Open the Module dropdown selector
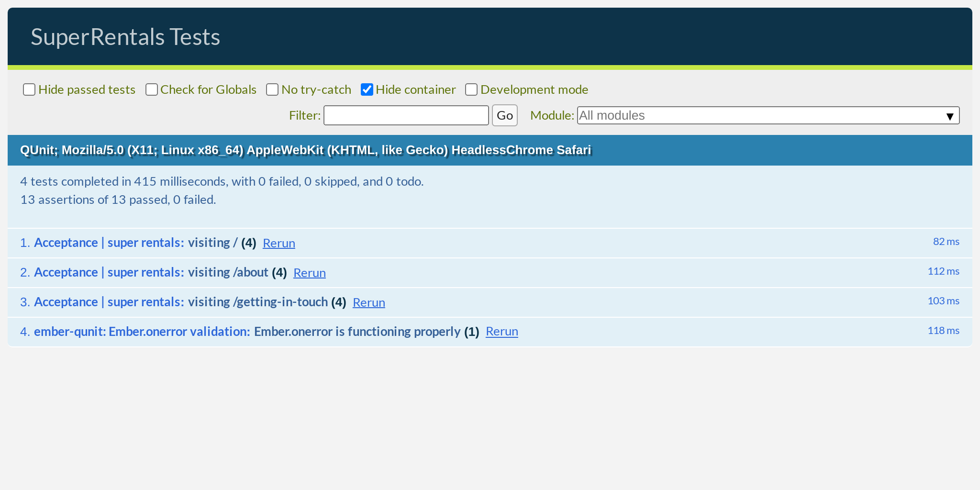980x490 pixels. pos(768,115)
